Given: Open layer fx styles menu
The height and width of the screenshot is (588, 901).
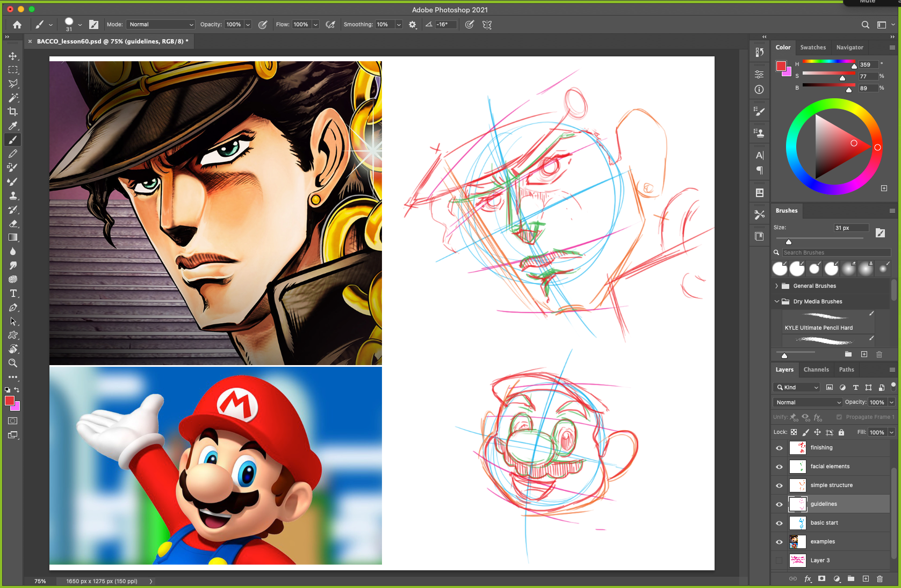Looking at the screenshot, I should (808, 578).
